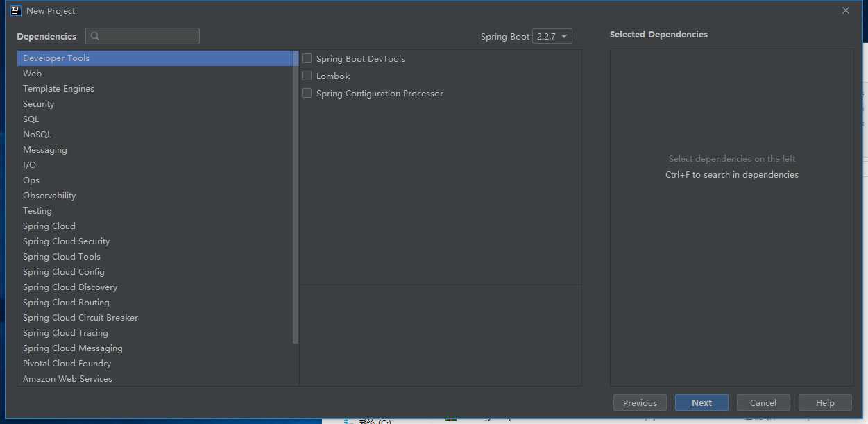Enable the Spring Boot DevTools checkbox
Viewport: 868px width, 424px height.
(307, 59)
